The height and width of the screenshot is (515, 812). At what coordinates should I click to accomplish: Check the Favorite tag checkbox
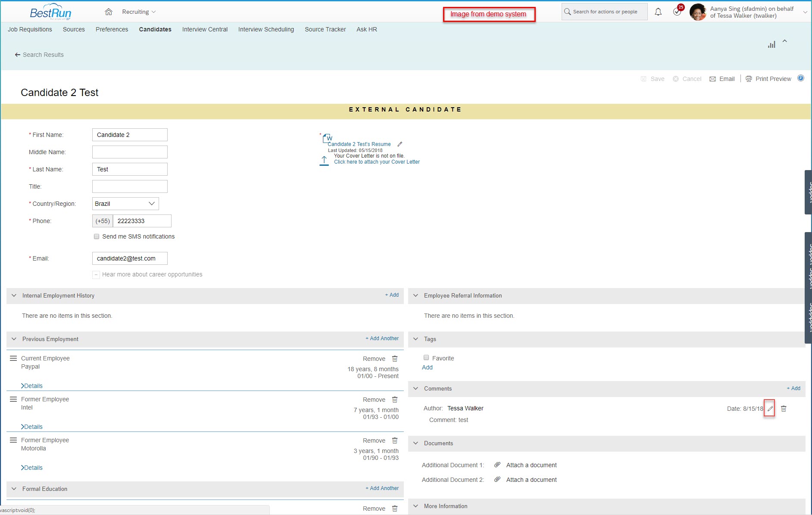[426, 357]
